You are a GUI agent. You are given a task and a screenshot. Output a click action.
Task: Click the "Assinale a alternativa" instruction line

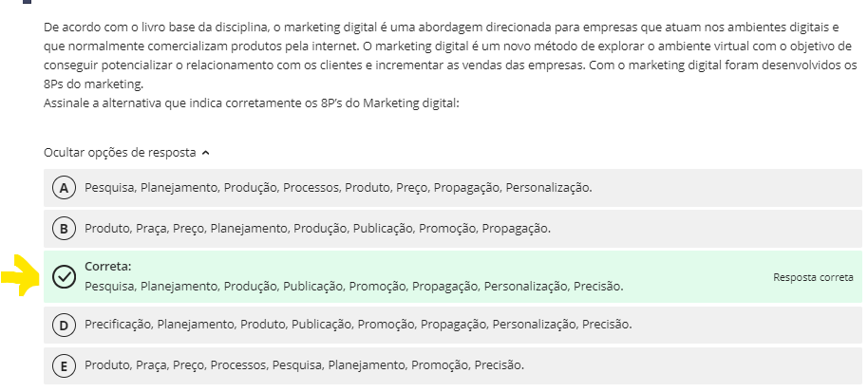tap(252, 103)
